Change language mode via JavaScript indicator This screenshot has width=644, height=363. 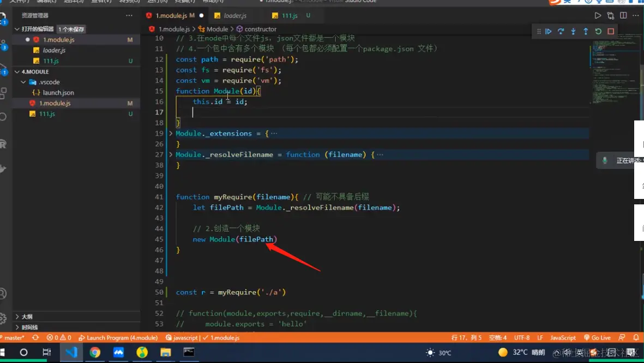[563, 337]
